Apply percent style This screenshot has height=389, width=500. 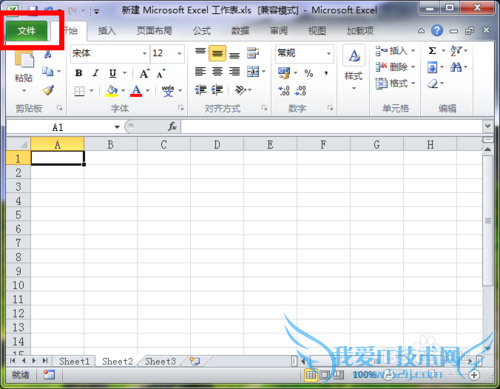pos(309,73)
